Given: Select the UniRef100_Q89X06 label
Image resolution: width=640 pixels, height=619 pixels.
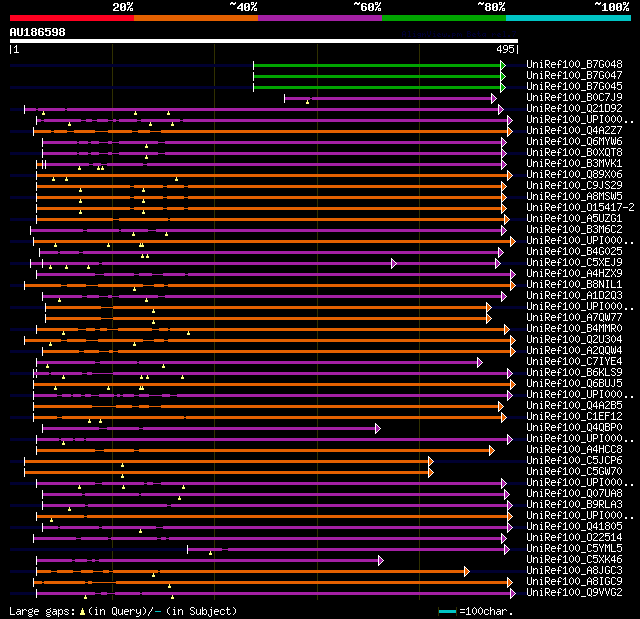Looking at the screenshot, I should coord(574,175).
